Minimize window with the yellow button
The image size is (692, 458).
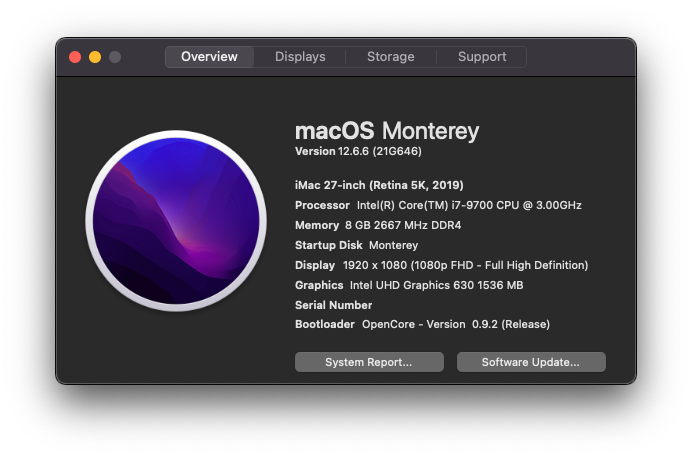[95, 57]
